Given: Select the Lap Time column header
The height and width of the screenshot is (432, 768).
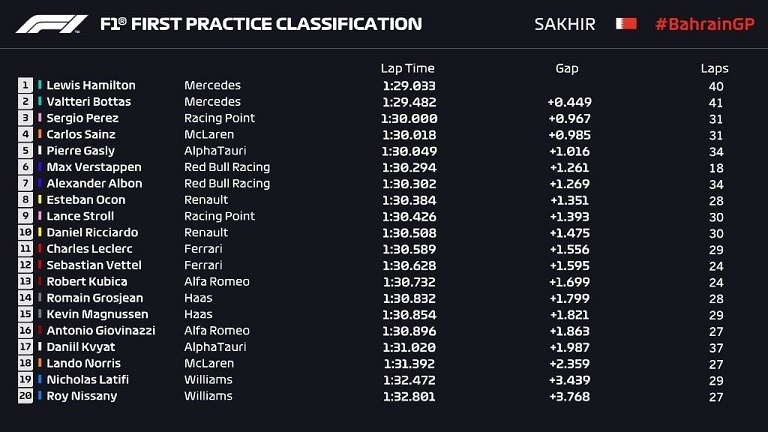Looking at the screenshot, I should [x=408, y=68].
